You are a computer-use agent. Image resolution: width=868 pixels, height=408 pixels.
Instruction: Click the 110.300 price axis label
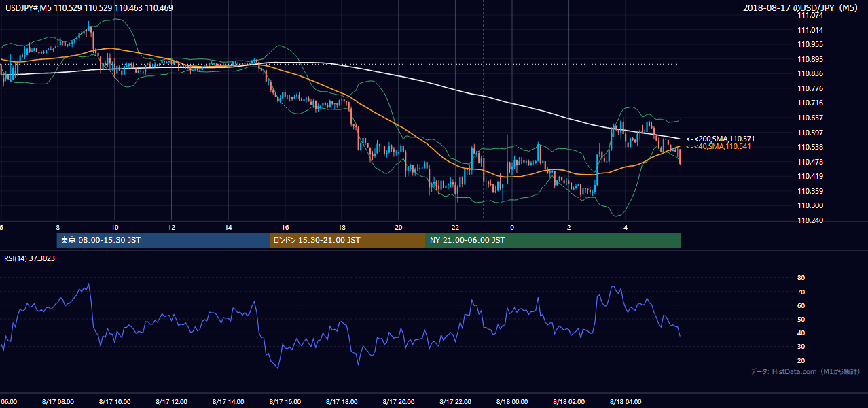click(x=810, y=205)
